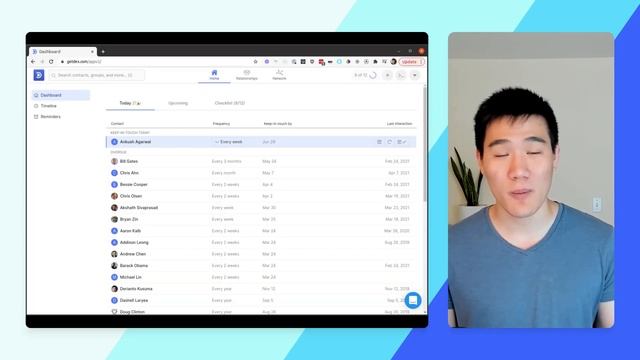Click Chris Olsen's avatar photo
This screenshot has height=360, width=640.
(114, 196)
